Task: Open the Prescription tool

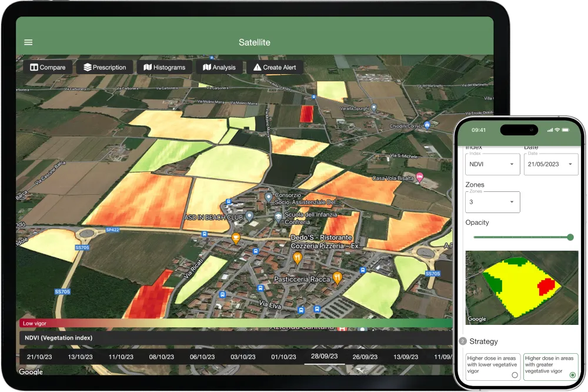Action: 105,67
